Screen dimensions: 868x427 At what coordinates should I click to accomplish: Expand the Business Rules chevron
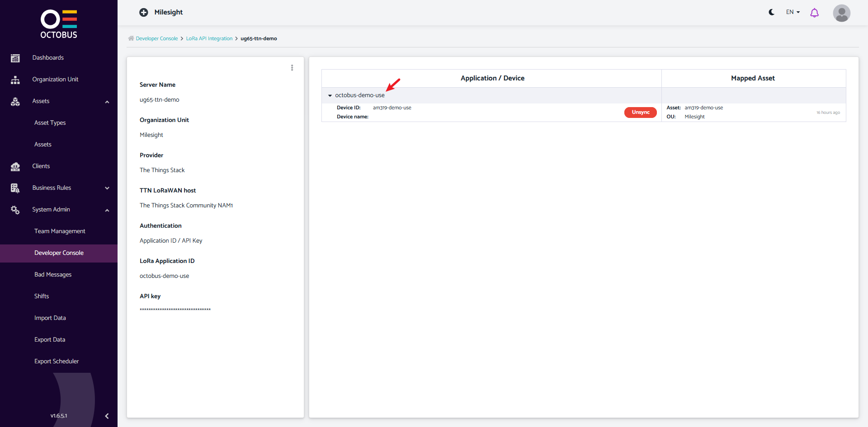click(x=107, y=188)
